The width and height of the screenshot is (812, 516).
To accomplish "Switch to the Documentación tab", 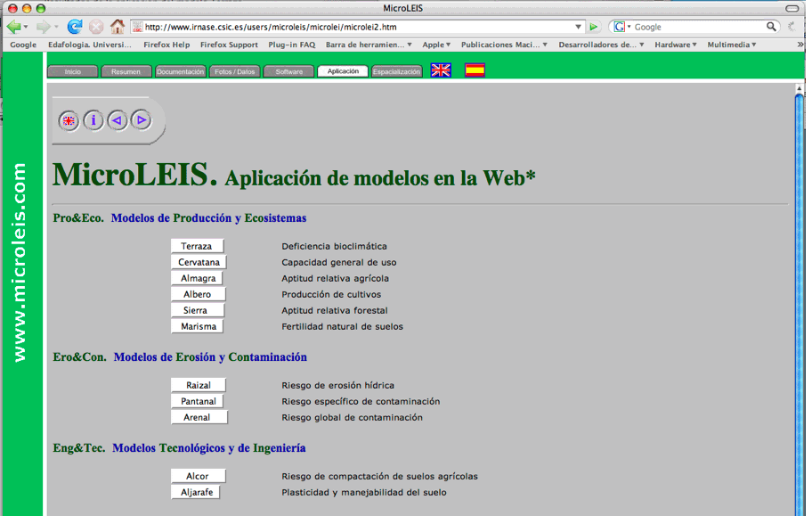I will coord(180,71).
